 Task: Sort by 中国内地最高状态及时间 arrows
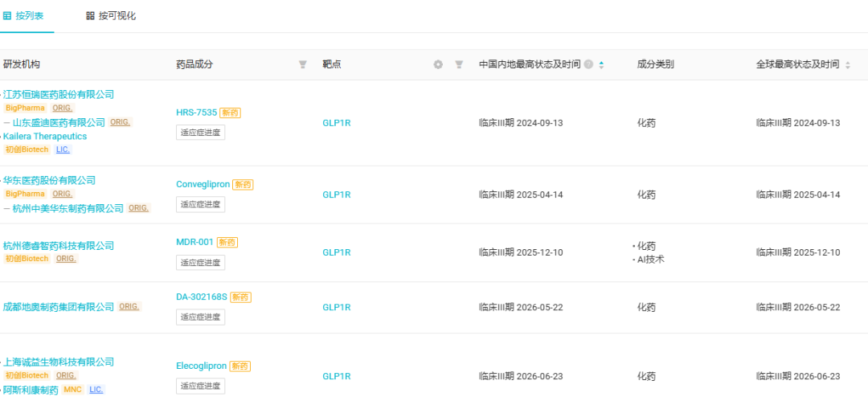pos(601,65)
